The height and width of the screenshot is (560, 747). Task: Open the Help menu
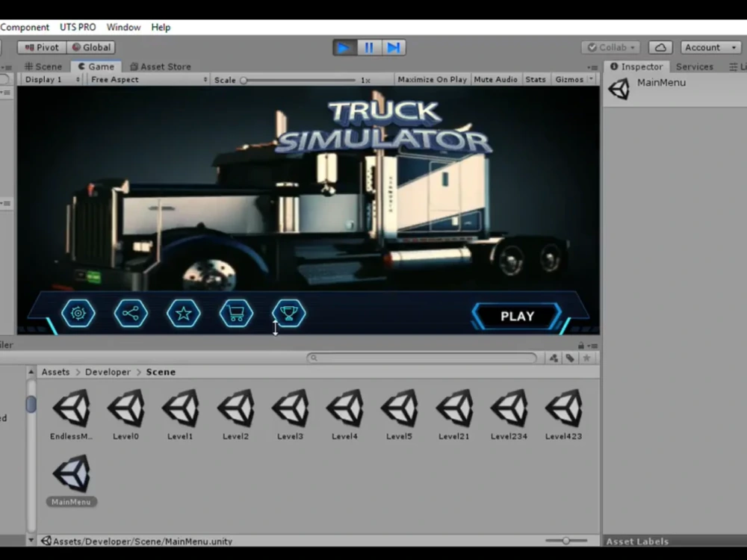coord(161,27)
